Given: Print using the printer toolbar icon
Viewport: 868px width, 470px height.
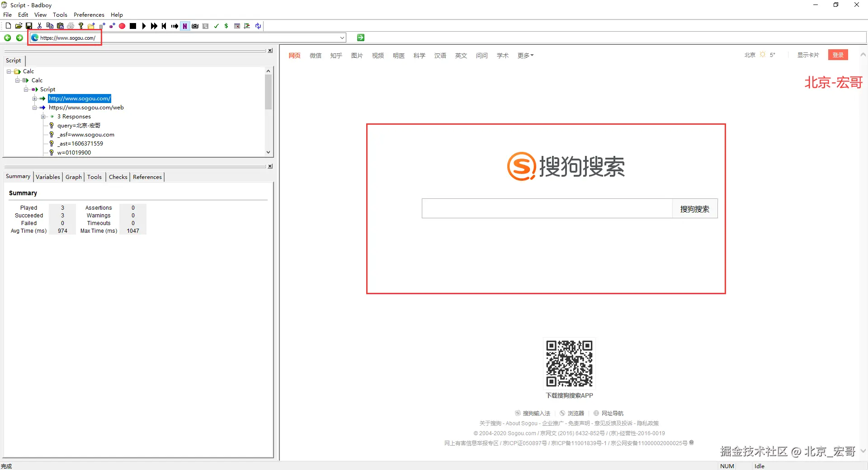Looking at the screenshot, I should click(71, 26).
